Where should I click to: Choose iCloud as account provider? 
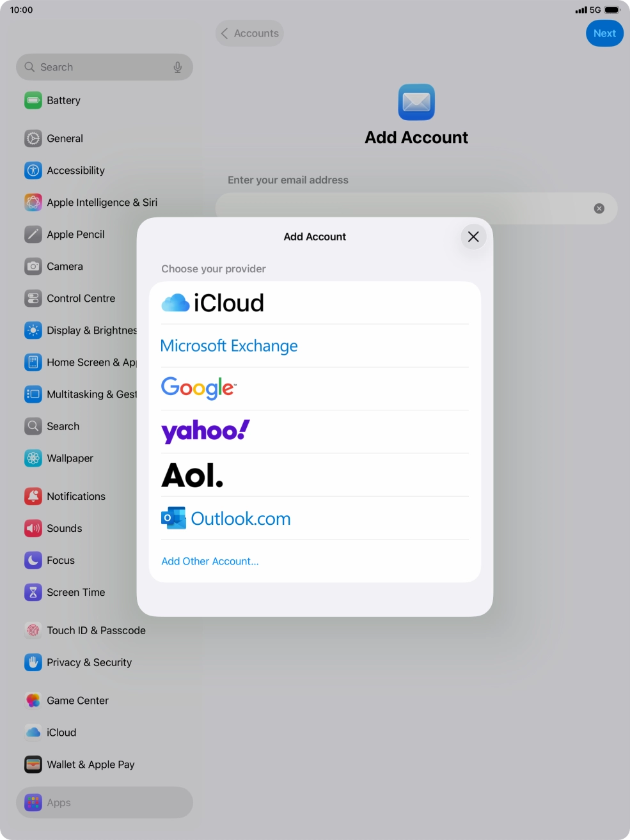[x=315, y=303]
